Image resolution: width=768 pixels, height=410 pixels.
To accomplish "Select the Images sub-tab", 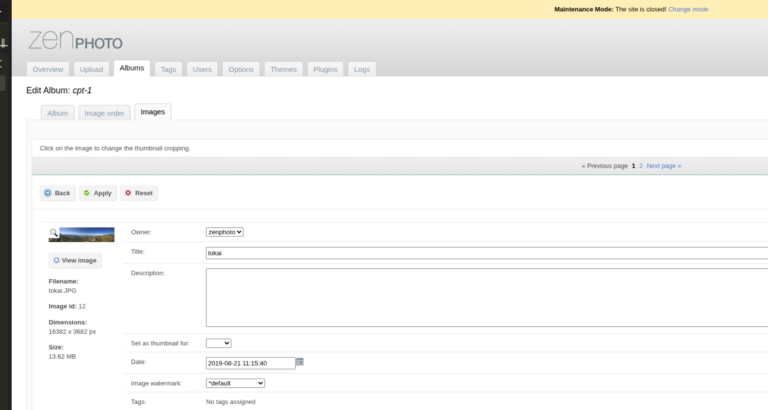I will click(x=153, y=112).
